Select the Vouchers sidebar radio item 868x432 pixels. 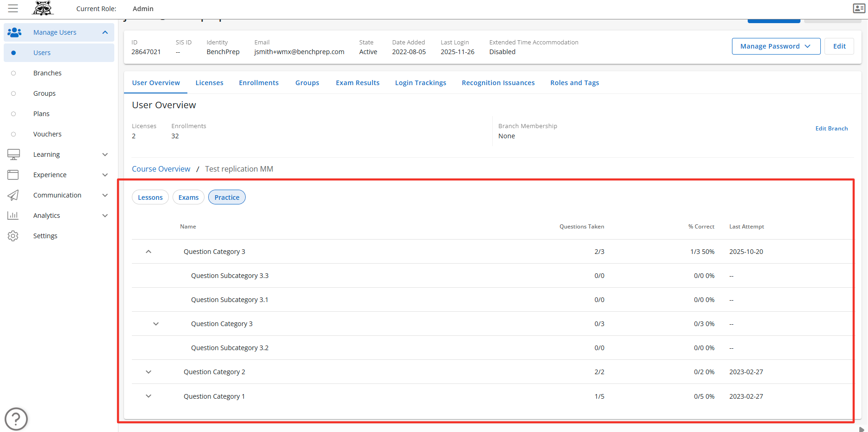13,134
